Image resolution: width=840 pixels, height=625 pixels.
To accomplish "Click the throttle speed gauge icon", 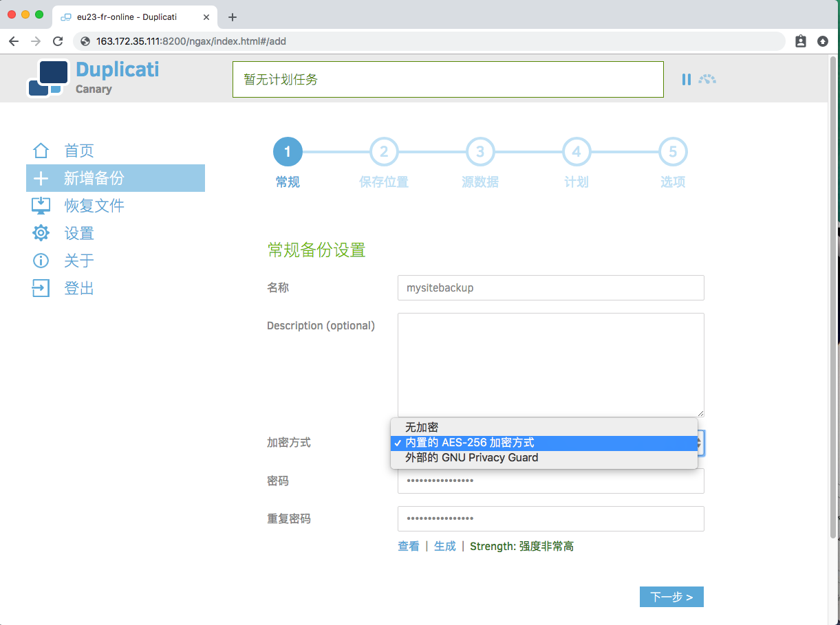I will (707, 80).
